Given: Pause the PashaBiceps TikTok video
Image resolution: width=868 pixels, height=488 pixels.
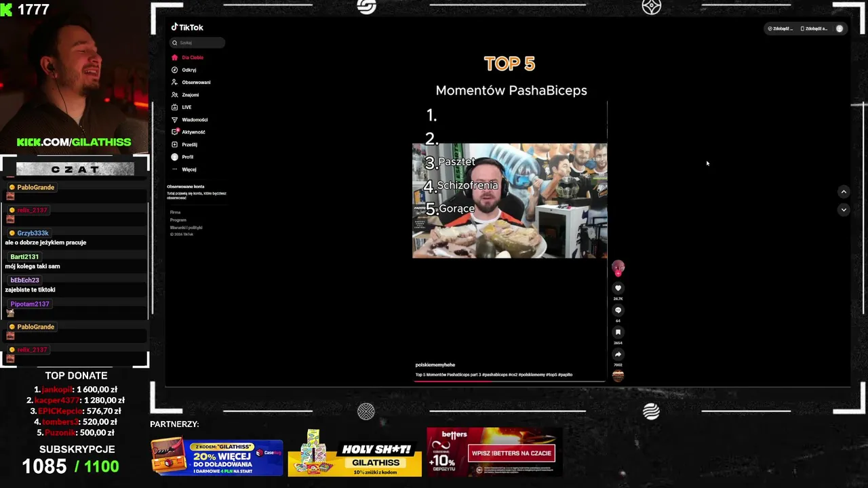Looking at the screenshot, I should [x=509, y=201].
